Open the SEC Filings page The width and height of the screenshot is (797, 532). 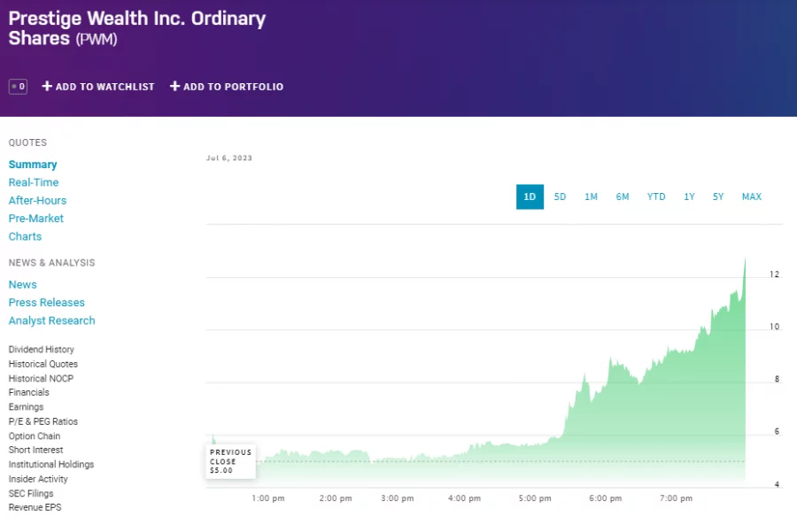coord(31,493)
